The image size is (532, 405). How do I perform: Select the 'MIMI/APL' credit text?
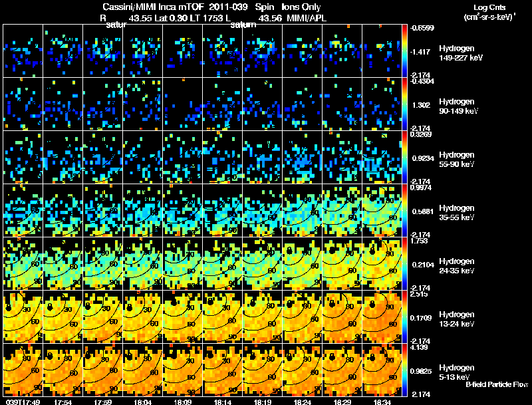click(307, 18)
